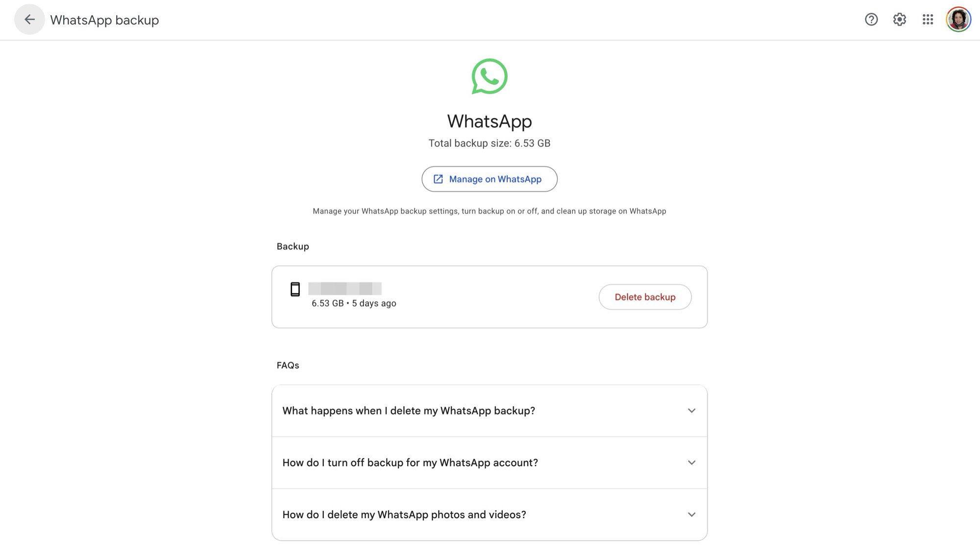This screenshot has height=551, width=980.
Task: Open "What happens when I delete my WhatsApp backup?" question
Action: (x=409, y=410)
